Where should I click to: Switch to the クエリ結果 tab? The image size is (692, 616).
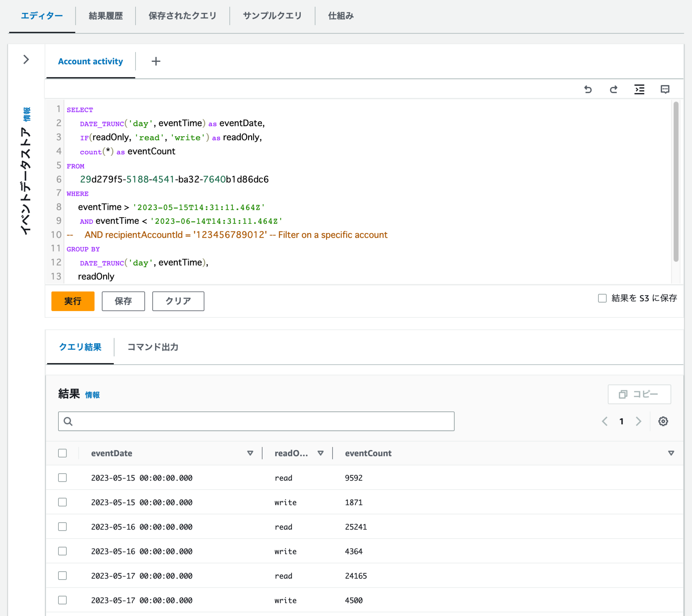point(80,347)
